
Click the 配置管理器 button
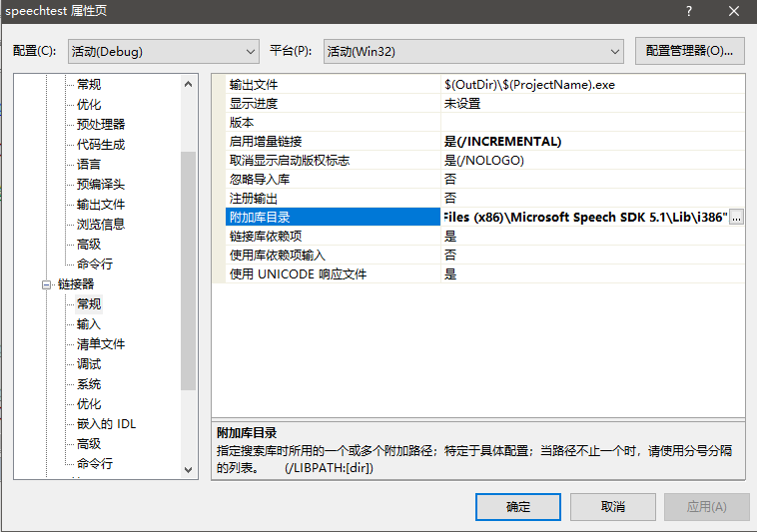[x=689, y=51]
